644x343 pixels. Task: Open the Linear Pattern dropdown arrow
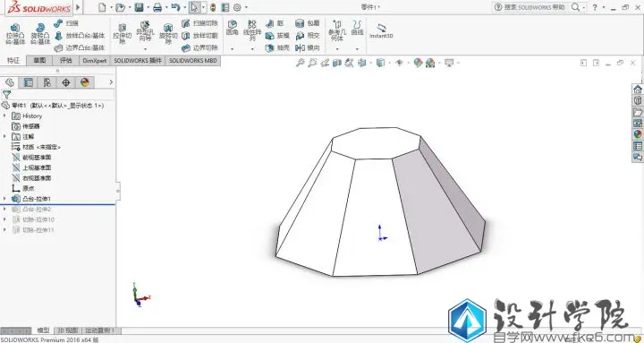[252, 49]
